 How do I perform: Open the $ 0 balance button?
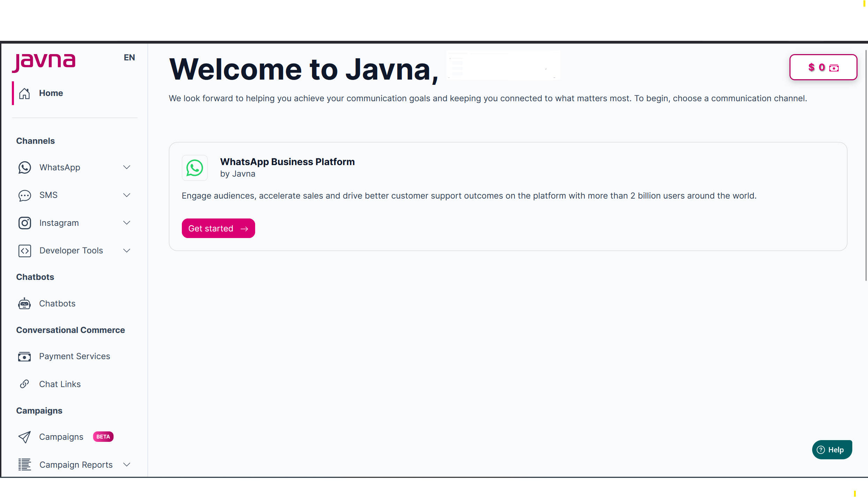coord(823,67)
